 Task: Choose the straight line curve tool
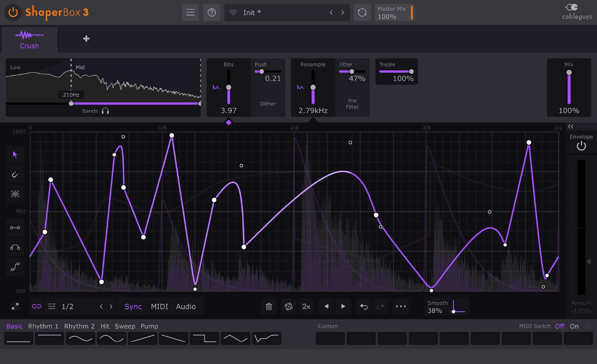[15, 228]
